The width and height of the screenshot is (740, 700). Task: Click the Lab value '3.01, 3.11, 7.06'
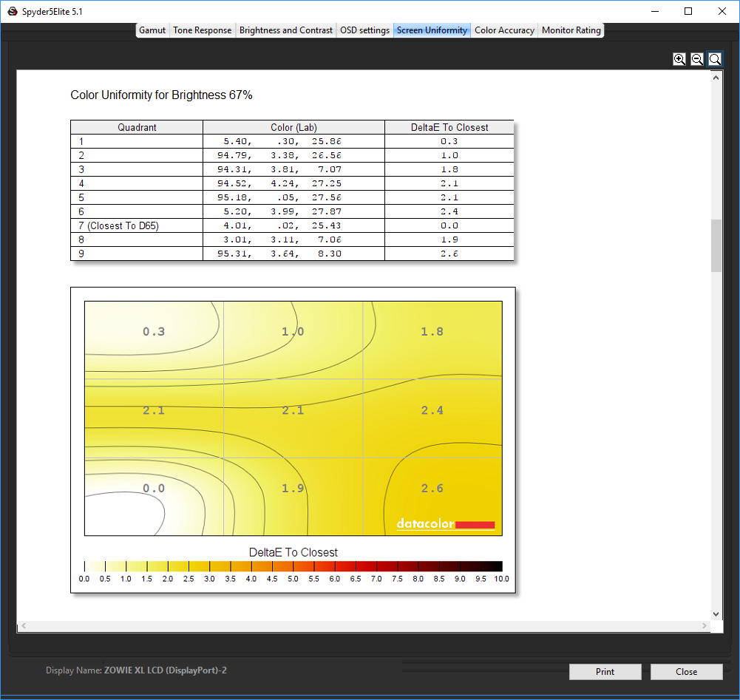pyautogui.click(x=282, y=239)
